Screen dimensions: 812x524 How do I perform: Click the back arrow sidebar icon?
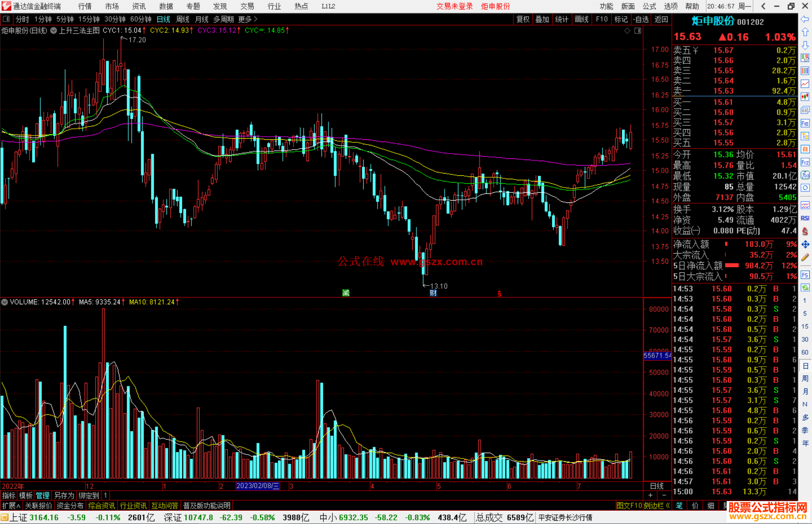click(x=805, y=19)
